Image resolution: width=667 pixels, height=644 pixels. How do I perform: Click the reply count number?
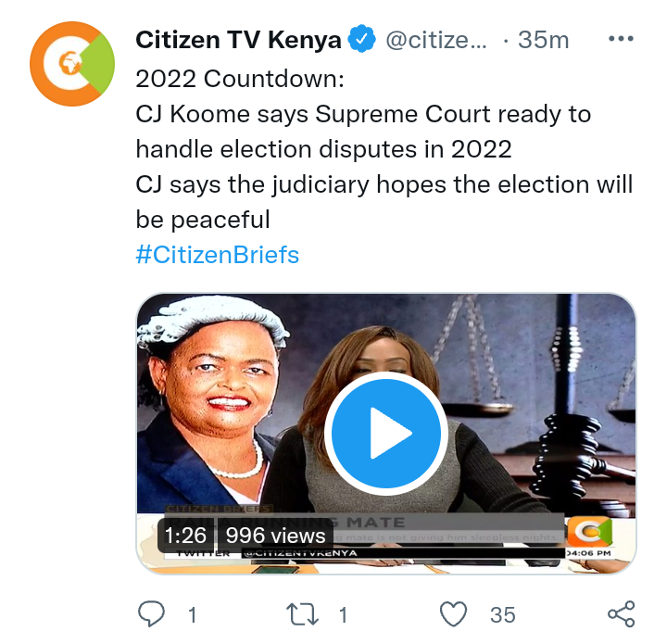(x=193, y=615)
